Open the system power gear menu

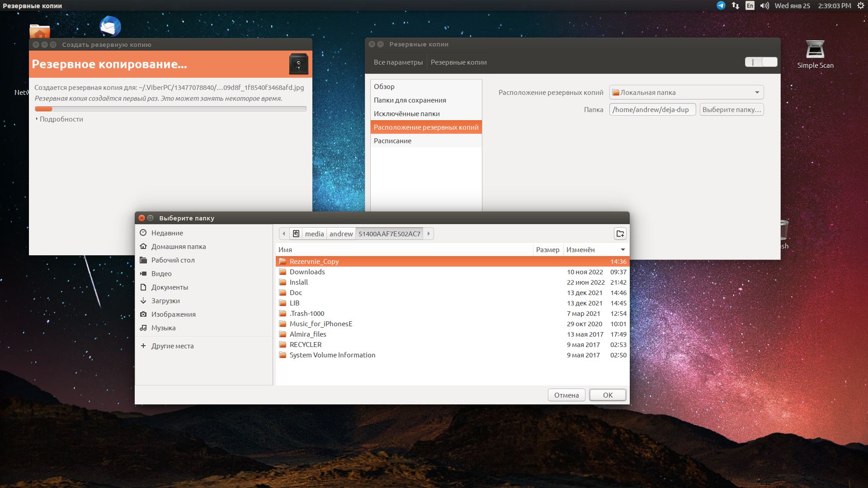[x=861, y=5]
